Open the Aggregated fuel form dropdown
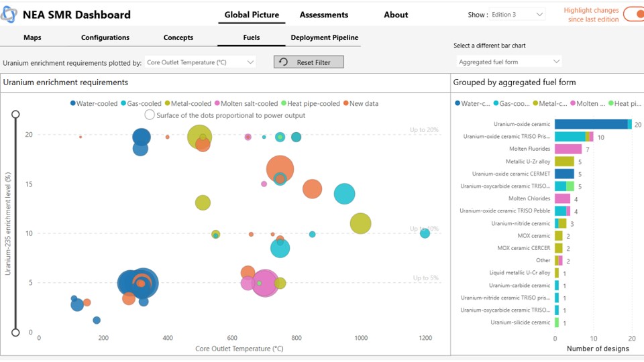The height and width of the screenshot is (362, 644). click(x=509, y=62)
